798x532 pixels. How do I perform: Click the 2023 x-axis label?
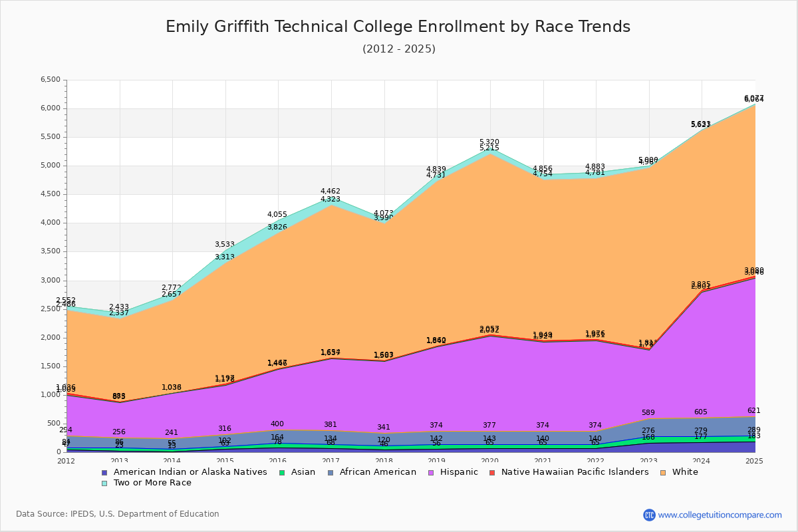click(649, 460)
